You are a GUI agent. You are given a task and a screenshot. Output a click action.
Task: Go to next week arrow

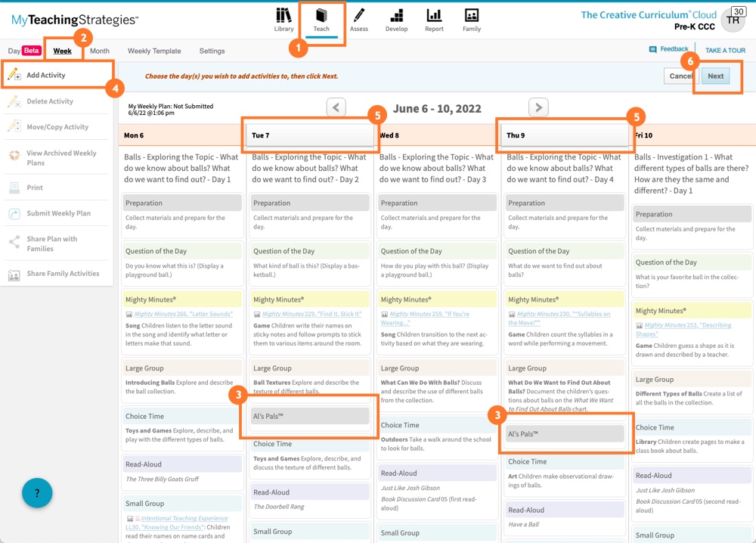538,107
